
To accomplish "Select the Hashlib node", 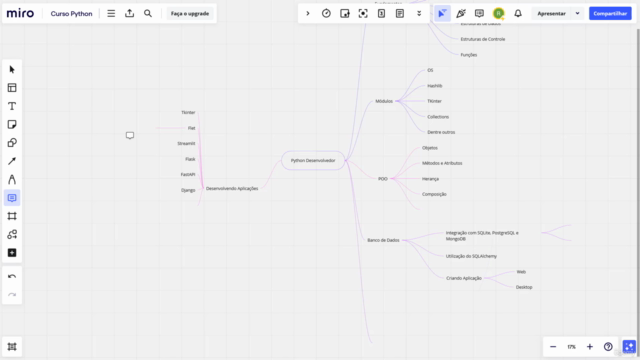I will pyautogui.click(x=435, y=86).
